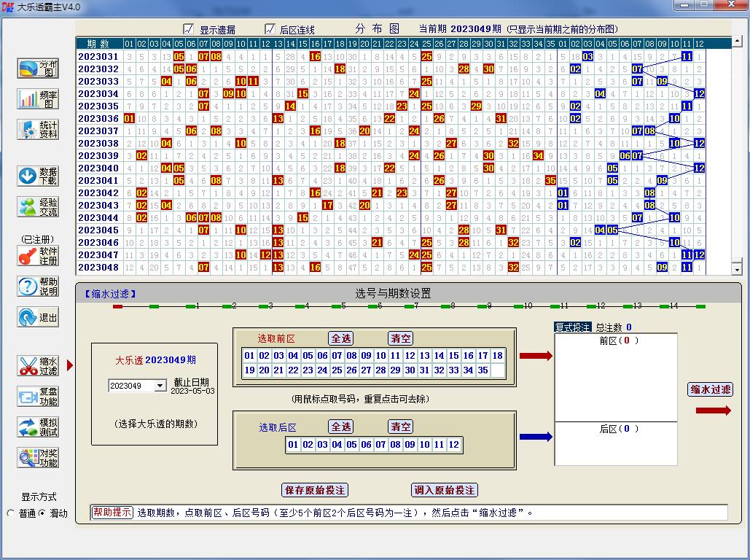
Task: Pick number 35 in the front zone grid
Action: [483, 370]
